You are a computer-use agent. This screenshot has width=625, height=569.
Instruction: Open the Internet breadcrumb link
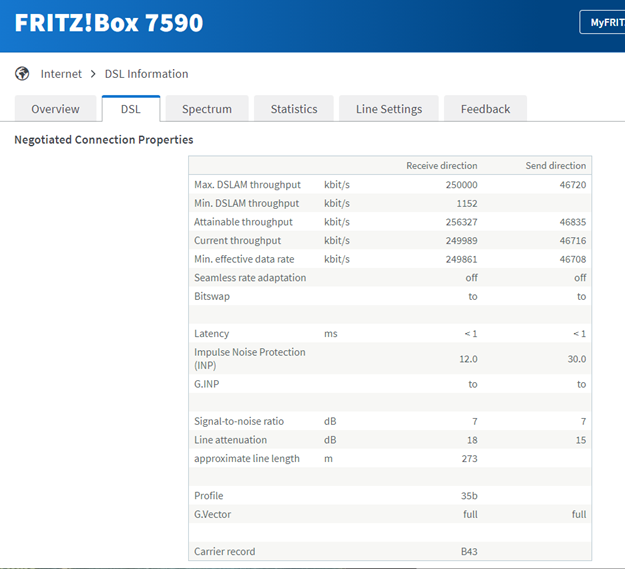click(61, 74)
